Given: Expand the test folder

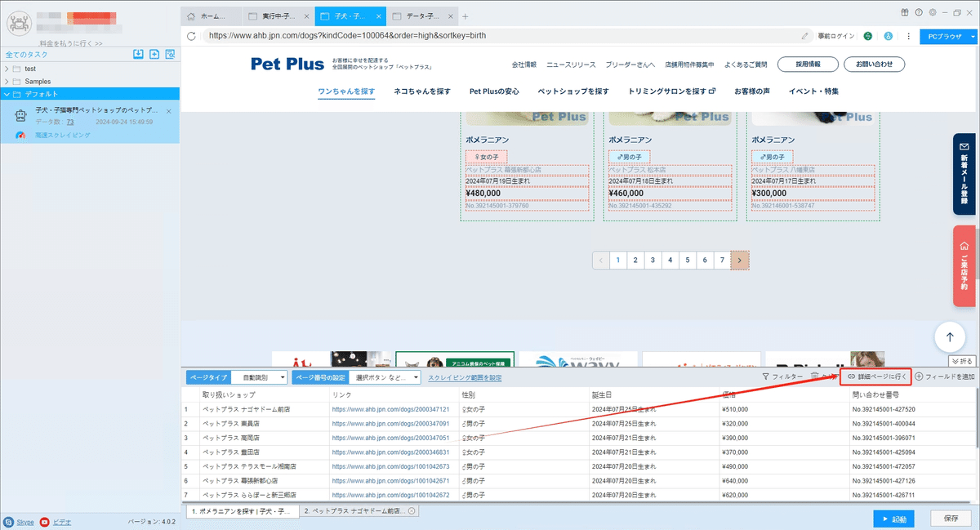Looking at the screenshot, I should pyautogui.click(x=7, y=69).
